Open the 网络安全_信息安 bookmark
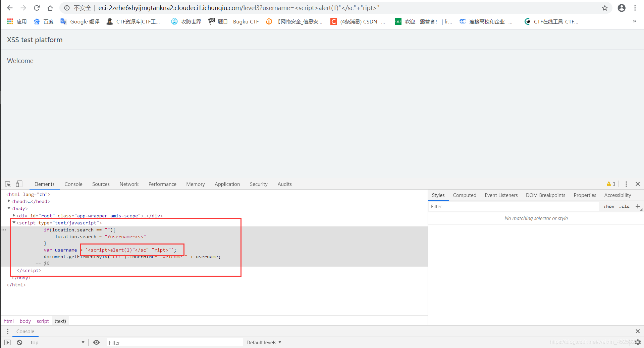The image size is (644, 348). tap(294, 21)
